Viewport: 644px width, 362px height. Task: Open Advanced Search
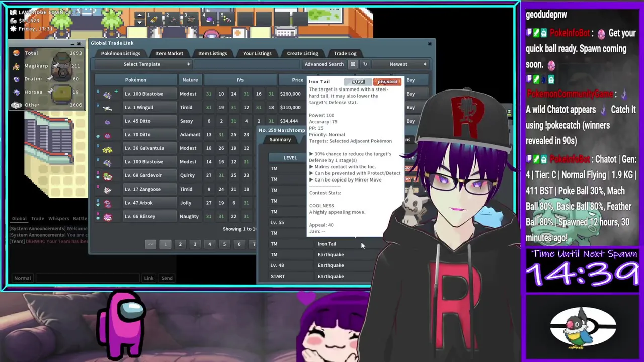[324, 64]
